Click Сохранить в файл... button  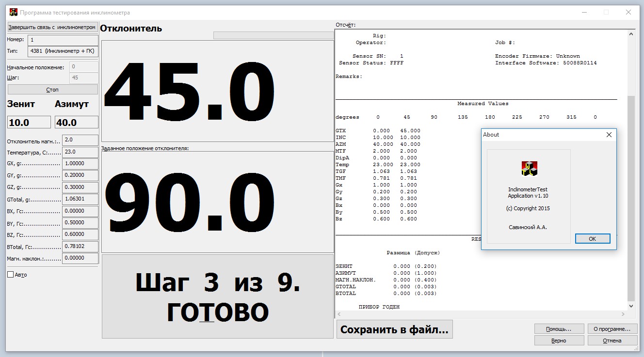coord(394,330)
